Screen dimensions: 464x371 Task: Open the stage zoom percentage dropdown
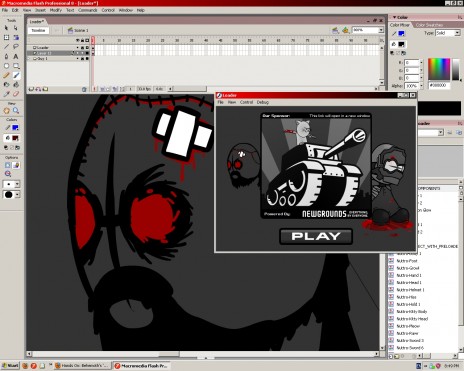381,30
